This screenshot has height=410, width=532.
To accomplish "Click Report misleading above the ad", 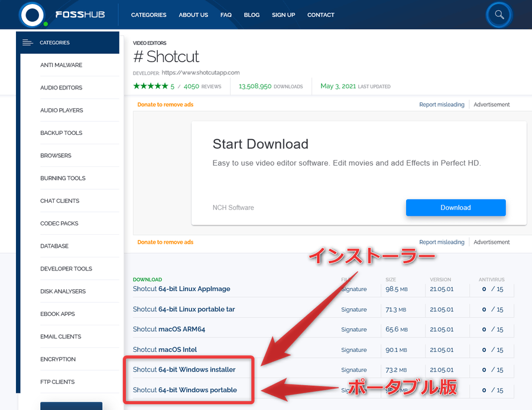I will point(442,105).
